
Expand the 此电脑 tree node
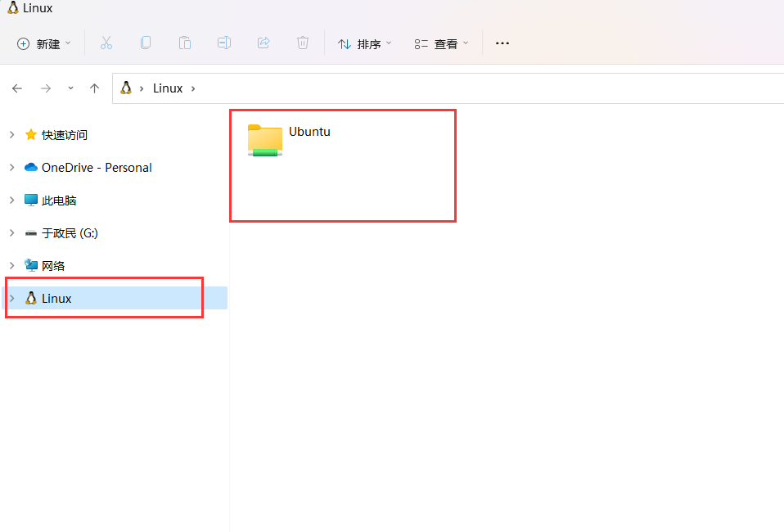coord(12,200)
